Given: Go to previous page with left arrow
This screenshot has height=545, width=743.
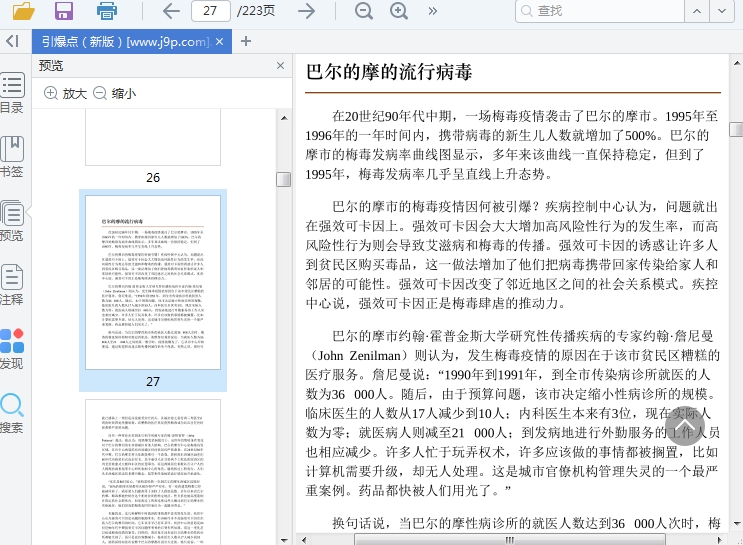Looking at the screenshot, I should tap(171, 11).
